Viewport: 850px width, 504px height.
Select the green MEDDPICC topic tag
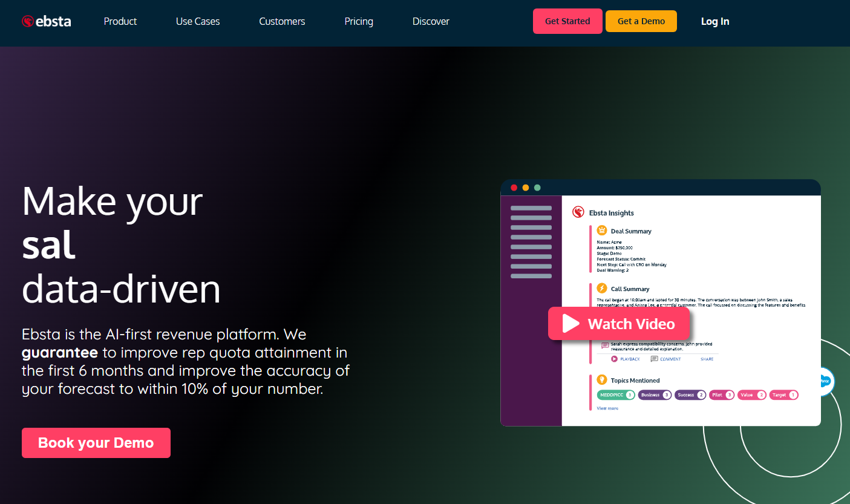(x=616, y=395)
